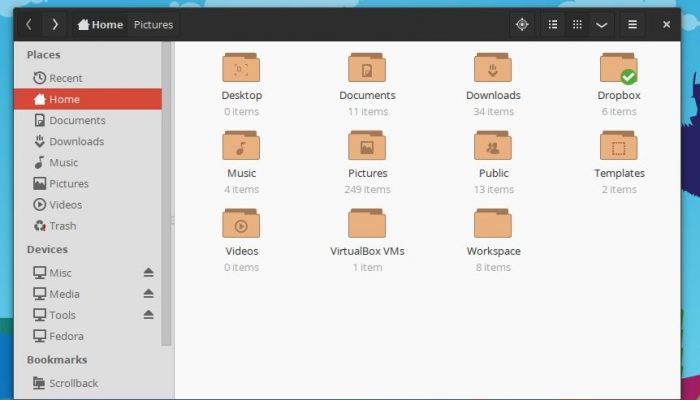Click the '6 items' text under Dropbox
Screen dimensions: 700x400
pos(619,112)
